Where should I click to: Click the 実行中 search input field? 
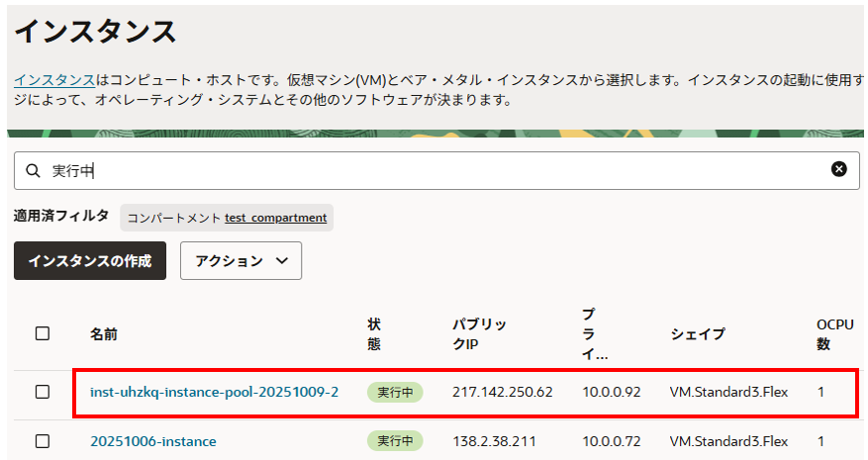point(435,170)
